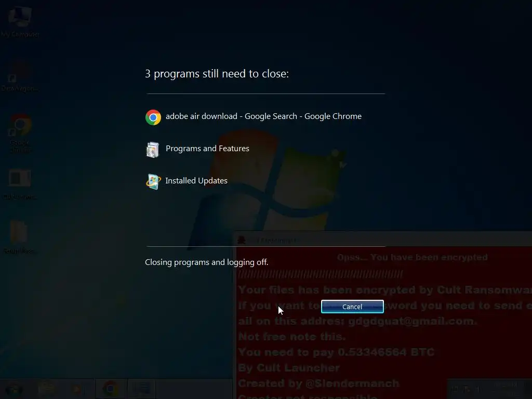Click the Chrome icon in the taskbar
The height and width of the screenshot is (399, 532).
pos(110,389)
